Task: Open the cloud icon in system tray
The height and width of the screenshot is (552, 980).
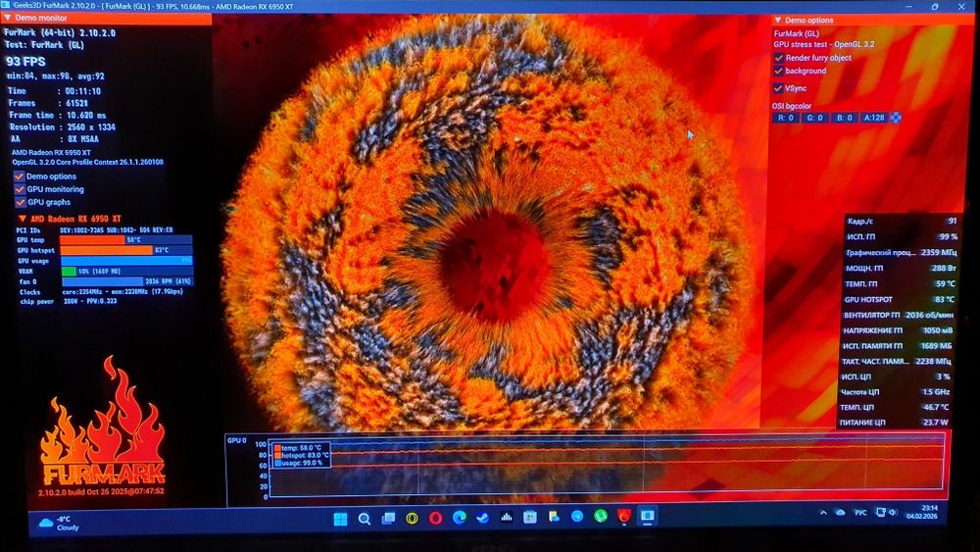Action: tap(841, 512)
